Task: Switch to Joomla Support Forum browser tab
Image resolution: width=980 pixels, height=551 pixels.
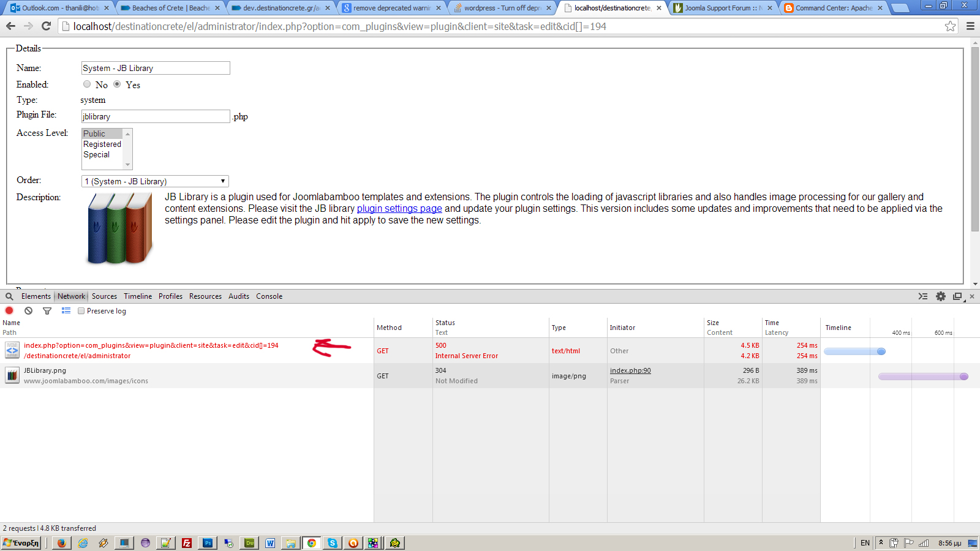Action: [x=723, y=8]
